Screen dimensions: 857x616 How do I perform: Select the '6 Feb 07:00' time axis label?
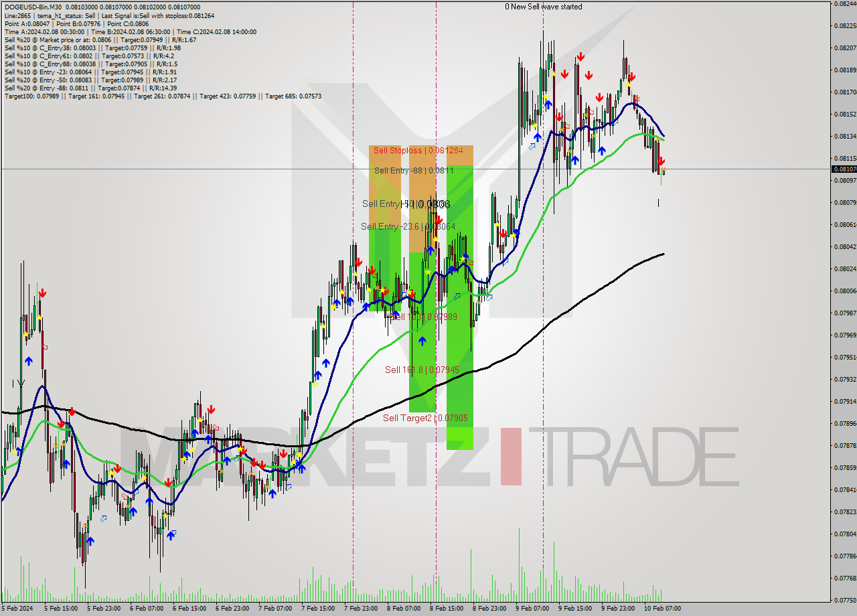[x=147, y=609]
